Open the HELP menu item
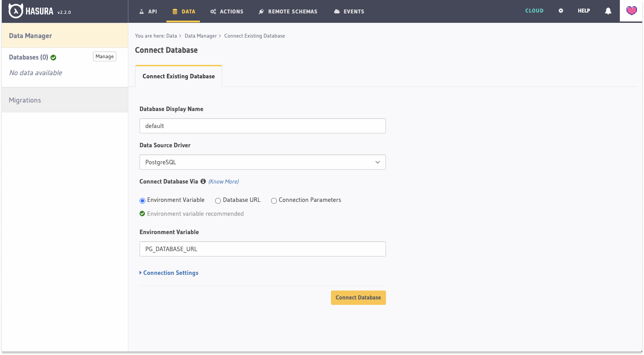644x355 pixels. click(x=584, y=10)
